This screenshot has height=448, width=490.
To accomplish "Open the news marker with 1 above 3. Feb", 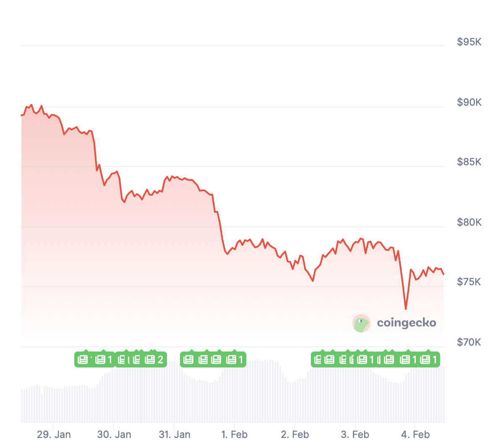I will pos(365,359).
